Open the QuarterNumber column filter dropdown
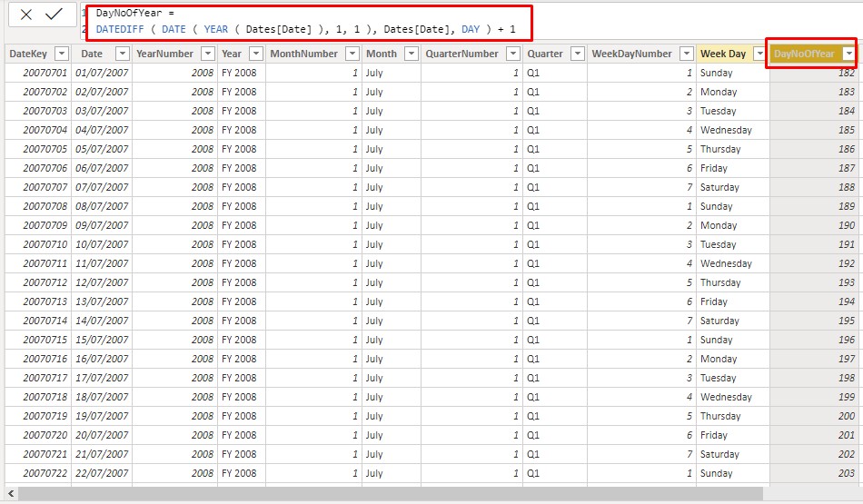This screenshot has height=504, width=863. tap(513, 54)
